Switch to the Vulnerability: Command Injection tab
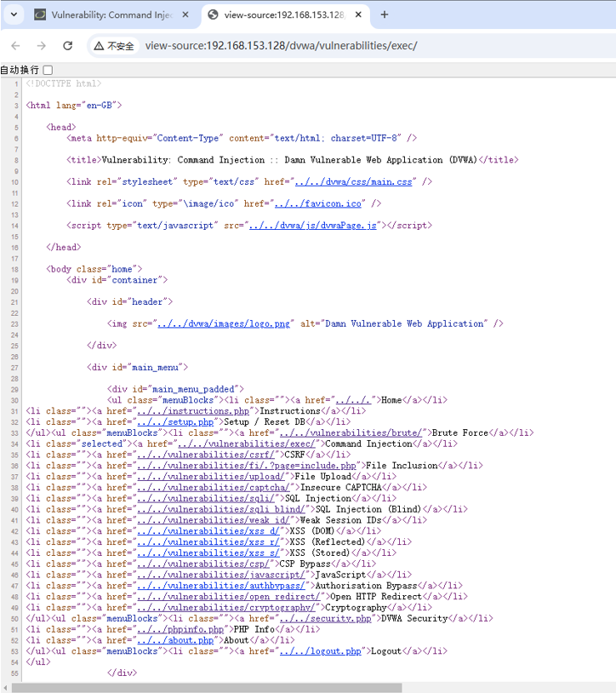This screenshot has width=616, height=693. (x=111, y=14)
